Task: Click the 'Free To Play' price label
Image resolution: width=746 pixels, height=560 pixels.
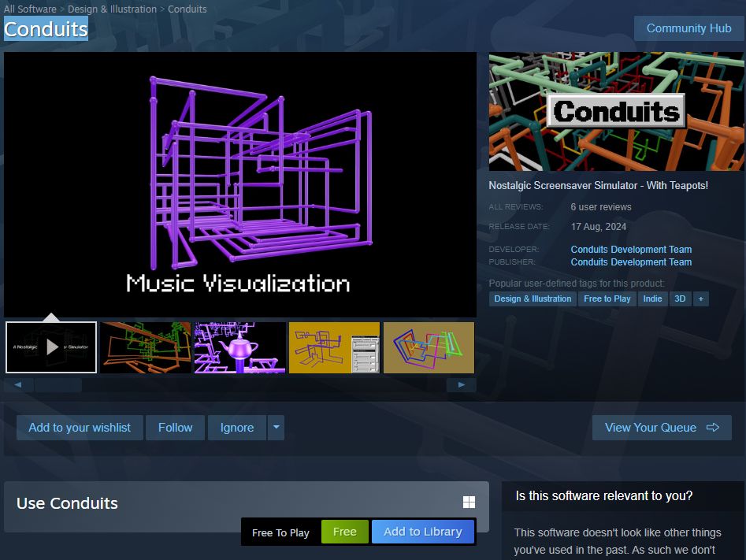Action: point(280,533)
